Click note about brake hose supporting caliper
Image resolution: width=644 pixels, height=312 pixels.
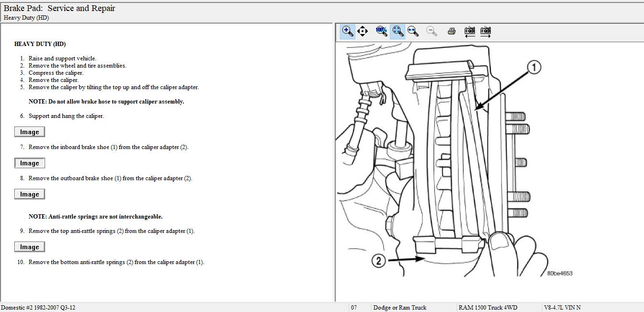click(106, 102)
